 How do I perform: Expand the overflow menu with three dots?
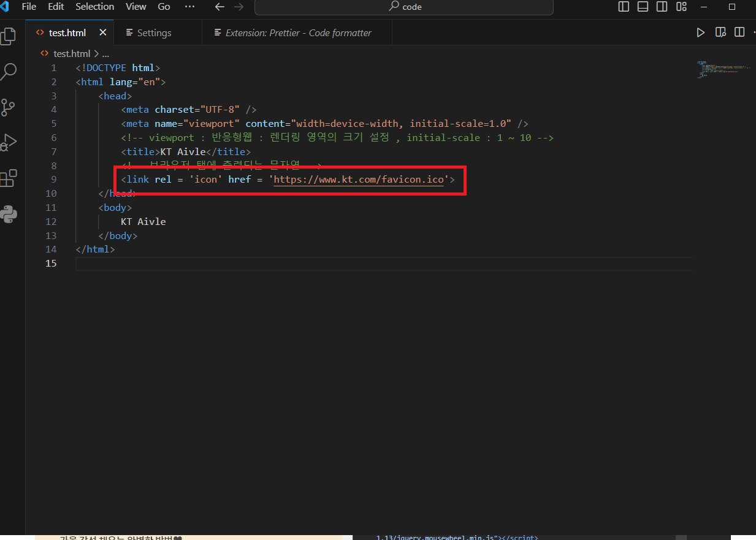tap(189, 7)
